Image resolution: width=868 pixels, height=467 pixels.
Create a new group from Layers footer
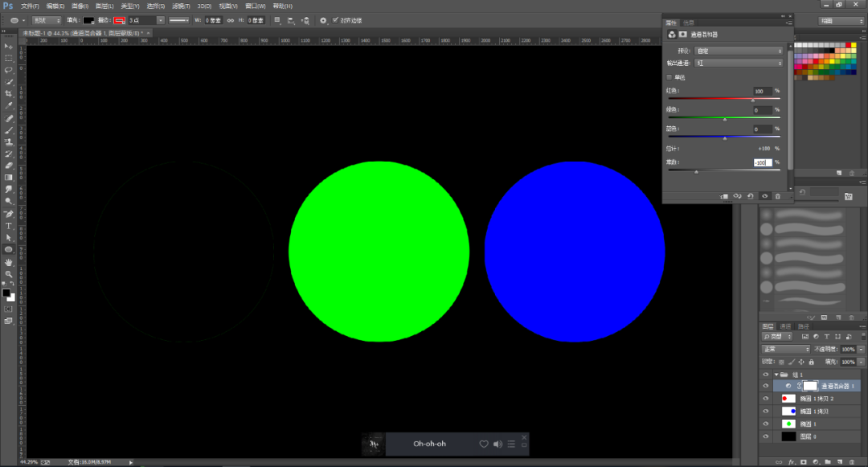(x=828, y=462)
